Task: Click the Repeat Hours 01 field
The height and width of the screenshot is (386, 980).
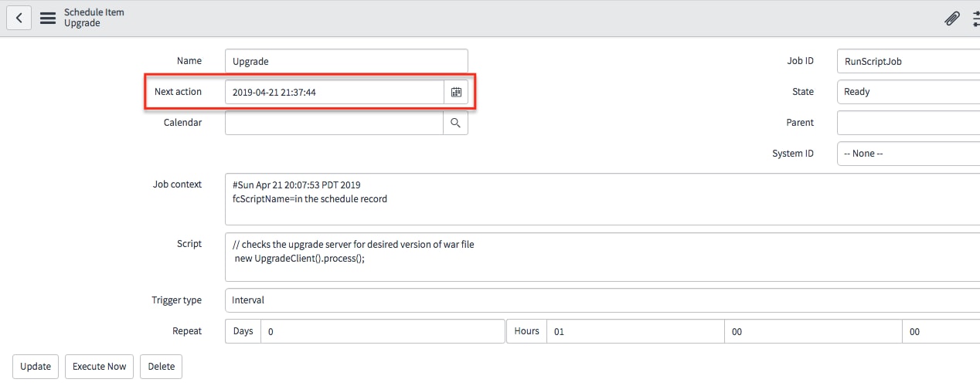Action: [635, 331]
